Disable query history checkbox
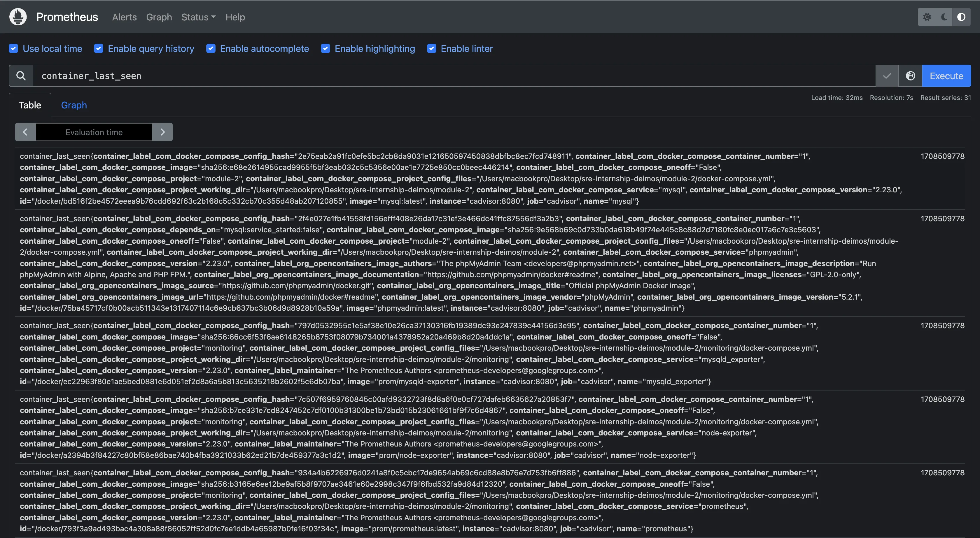Image resolution: width=980 pixels, height=538 pixels. [x=99, y=49]
